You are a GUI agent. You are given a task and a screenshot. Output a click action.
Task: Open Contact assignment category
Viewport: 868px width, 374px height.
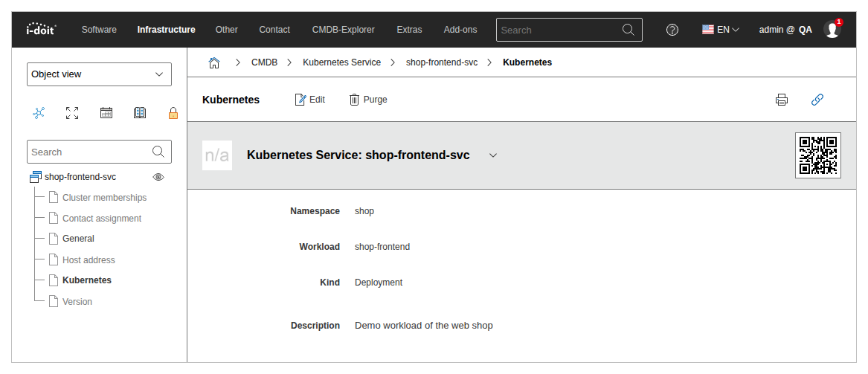pos(102,219)
